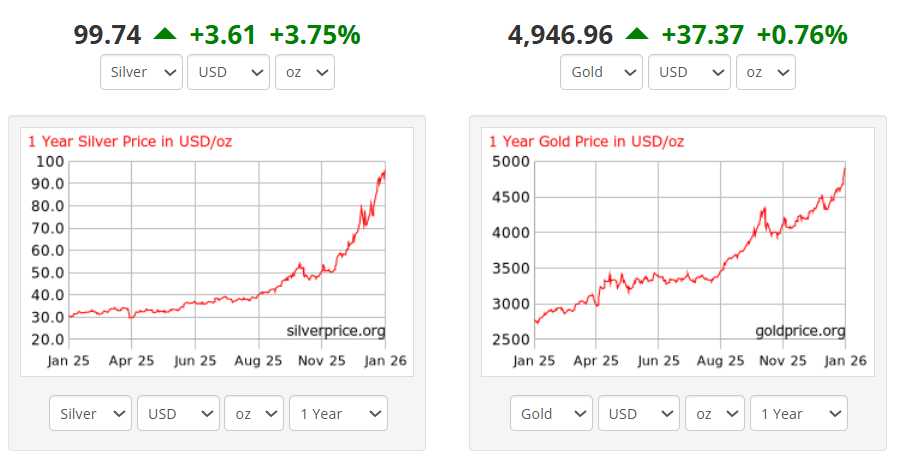
Task: Open the oz dropdown below silver chart
Action: point(254,413)
